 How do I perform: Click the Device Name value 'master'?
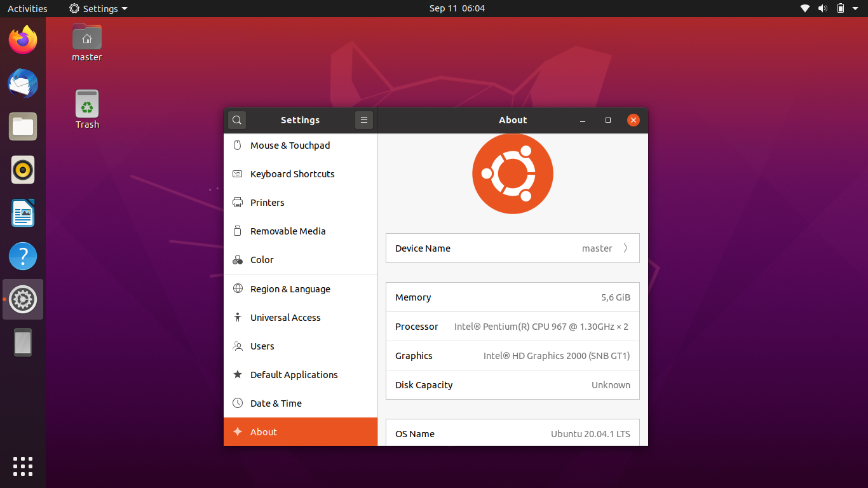[597, 248]
